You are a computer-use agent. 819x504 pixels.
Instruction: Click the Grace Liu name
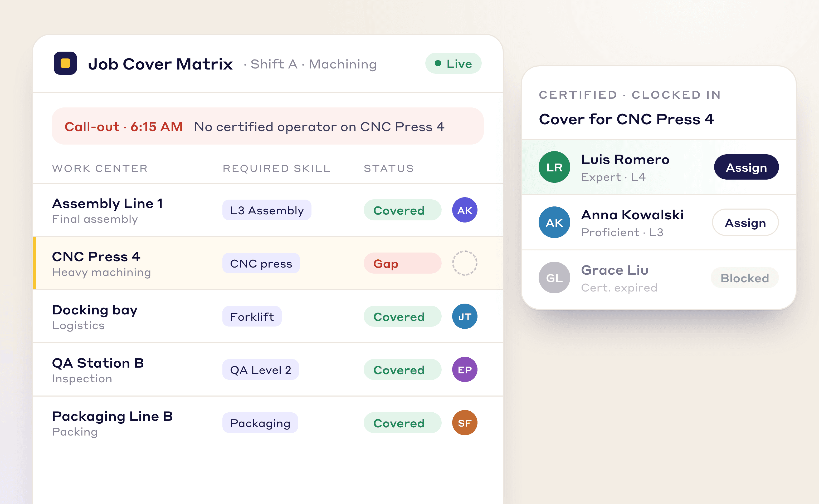615,270
